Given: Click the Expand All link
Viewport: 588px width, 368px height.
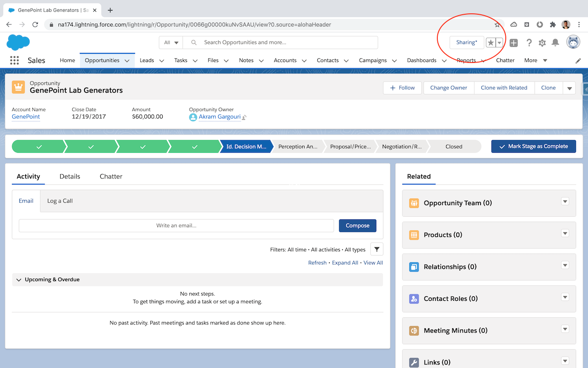Looking at the screenshot, I should pos(345,263).
